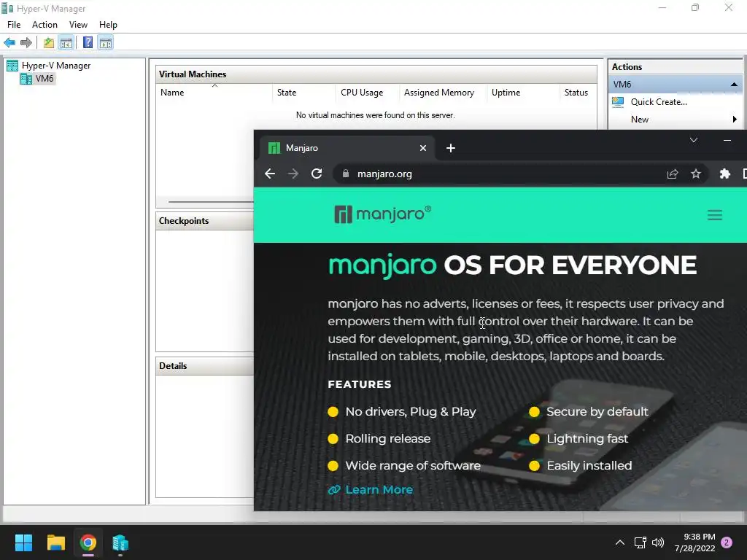Open the File menu
Viewport: 747px width, 560px height.
click(14, 25)
